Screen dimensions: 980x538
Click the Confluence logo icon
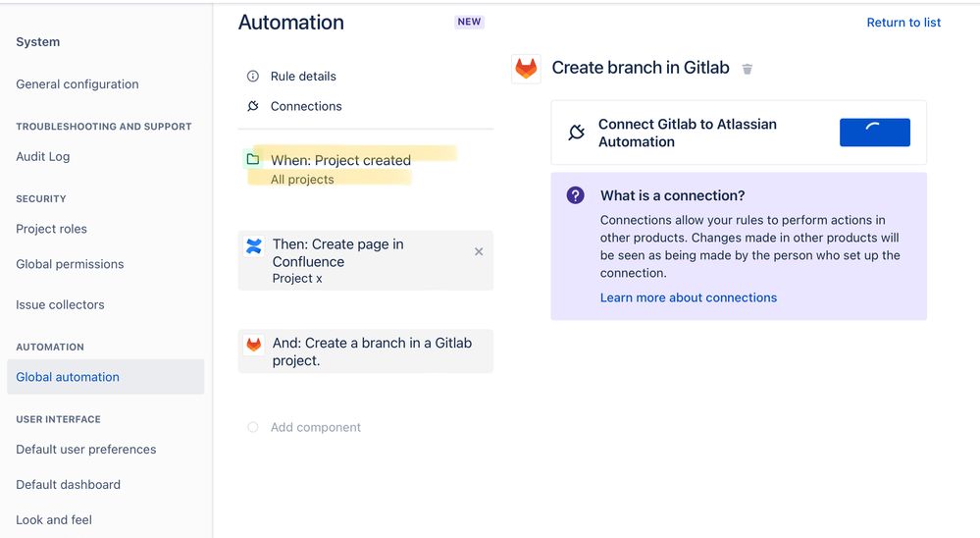[254, 246]
